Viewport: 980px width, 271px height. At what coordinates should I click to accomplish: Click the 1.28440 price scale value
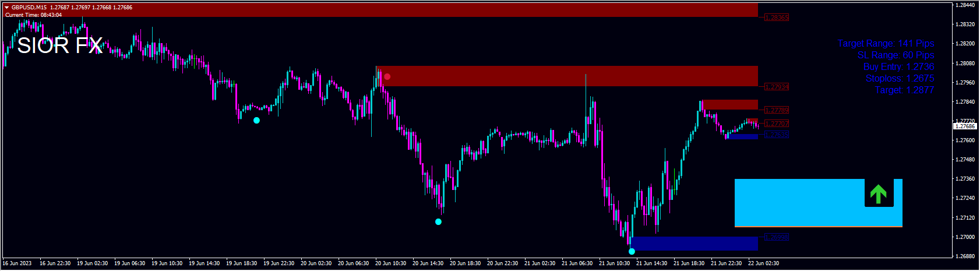click(x=966, y=5)
